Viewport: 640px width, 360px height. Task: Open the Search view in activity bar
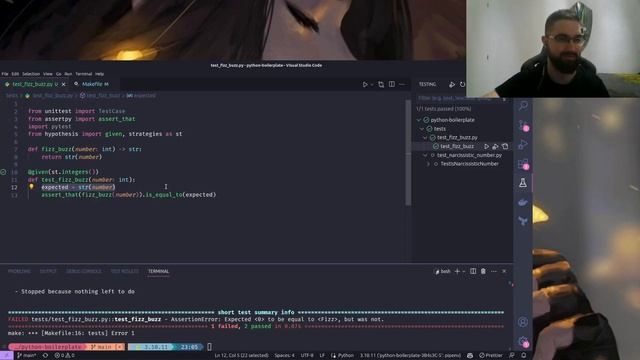[523, 106]
